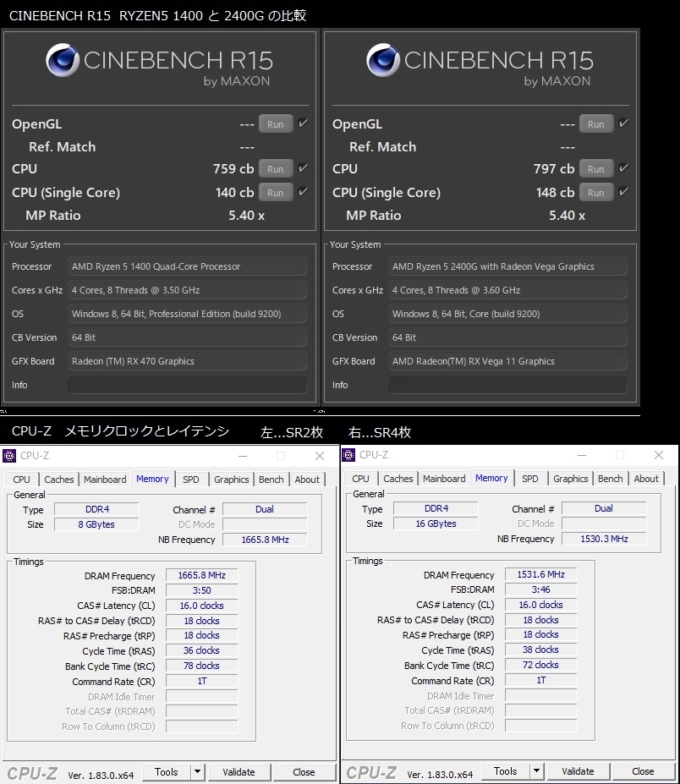
Task: Minimize the left CPU-Z window
Action: coord(243,456)
